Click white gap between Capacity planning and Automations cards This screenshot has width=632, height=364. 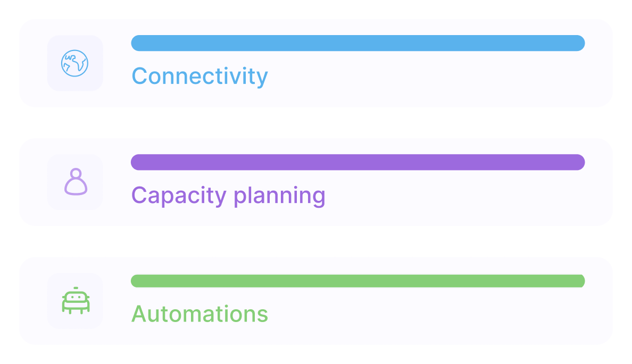tap(316, 242)
